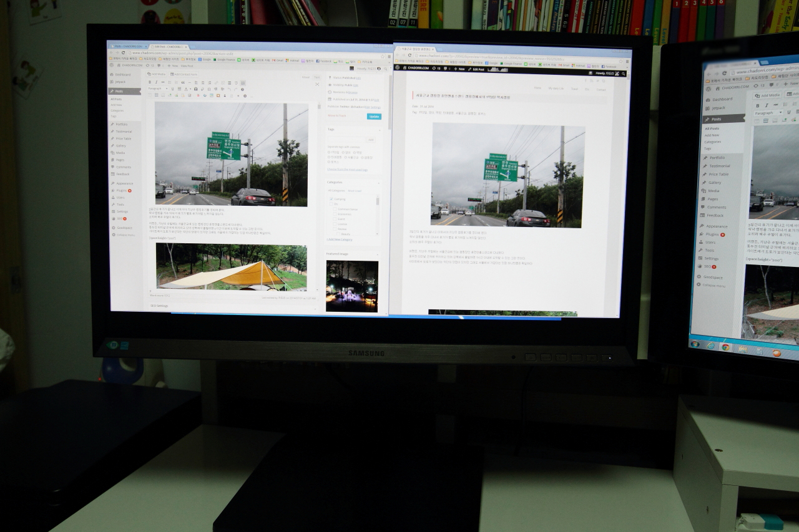The image size is (799, 532).
Task: Click the blue Update button
Action: click(374, 117)
